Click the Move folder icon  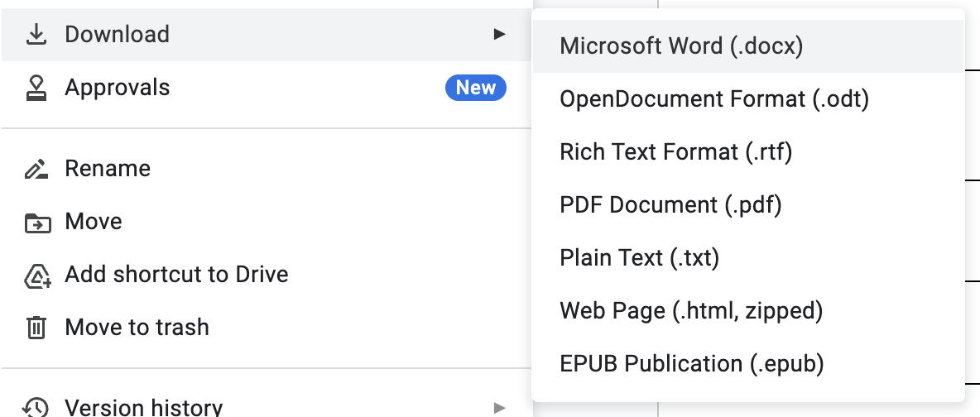(36, 222)
